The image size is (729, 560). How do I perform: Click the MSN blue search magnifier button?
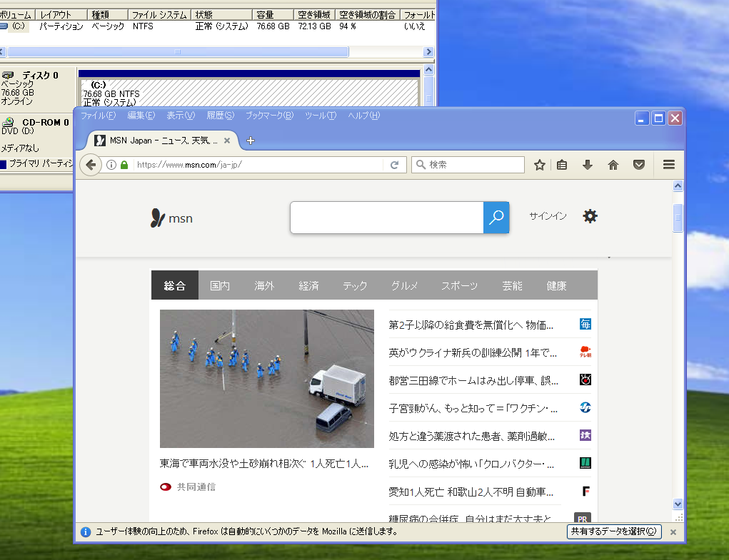496,218
